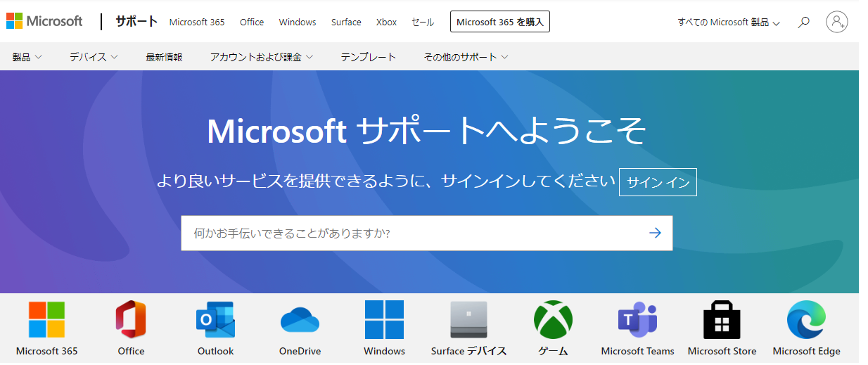The image size is (868, 365).
Task: Go to Surface top nav link
Action: point(346,23)
